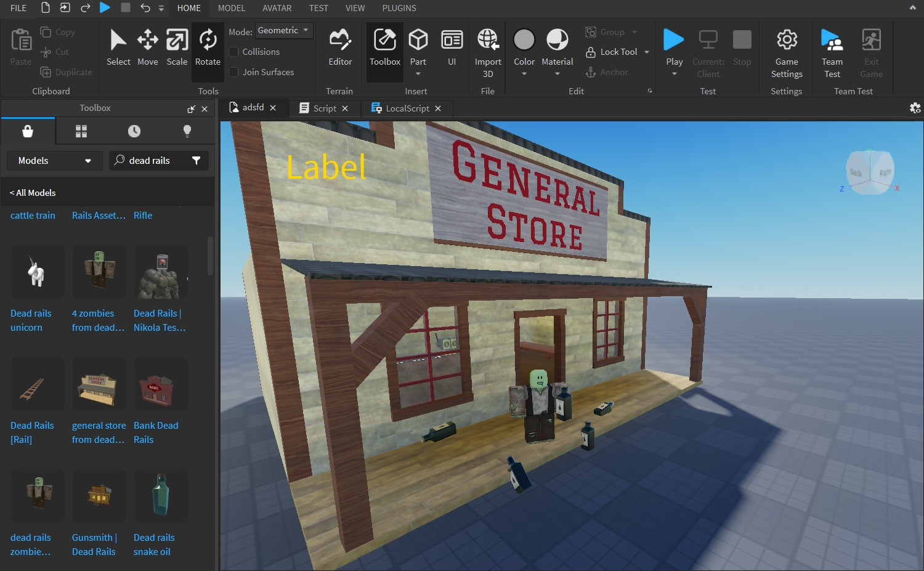Open Toolbox creations lightbulb tab
Image resolution: width=924 pixels, height=571 pixels.
[187, 131]
